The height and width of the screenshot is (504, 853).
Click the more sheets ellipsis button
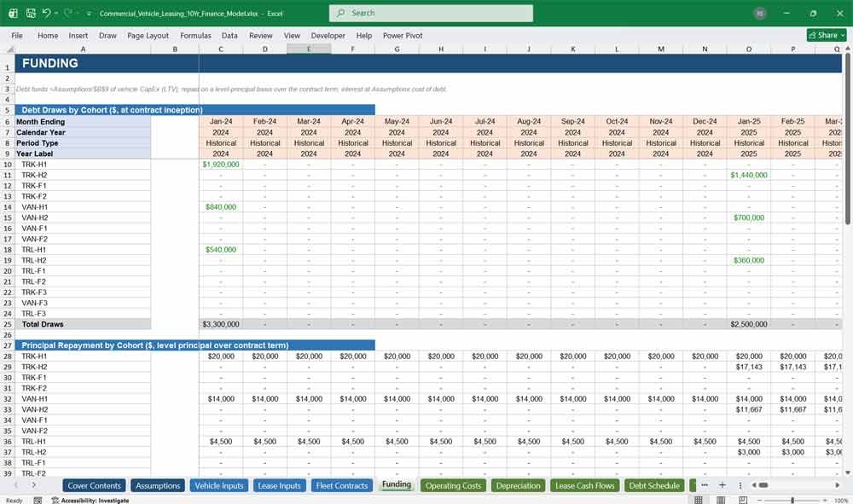[x=705, y=485]
